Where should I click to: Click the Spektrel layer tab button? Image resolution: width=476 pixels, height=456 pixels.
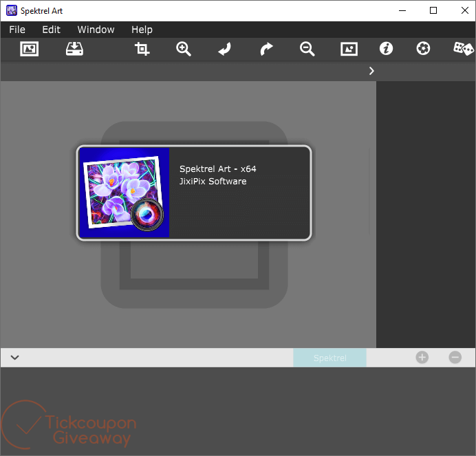(329, 358)
